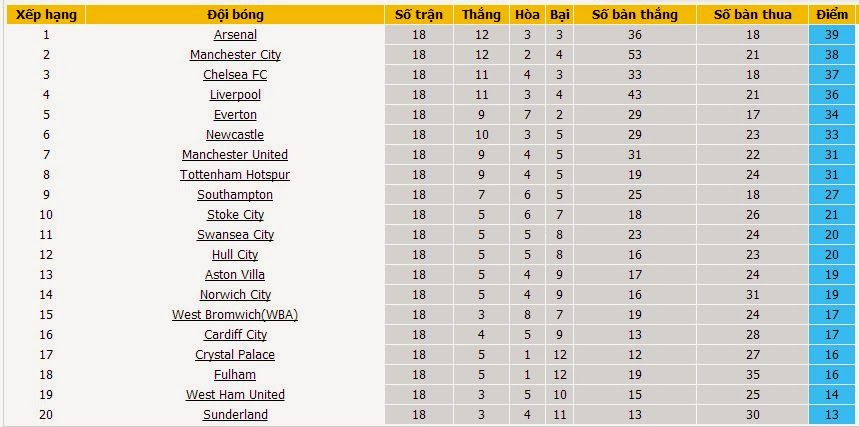
Task: Click West Bromwich(WBA) team link
Action: [x=235, y=315]
